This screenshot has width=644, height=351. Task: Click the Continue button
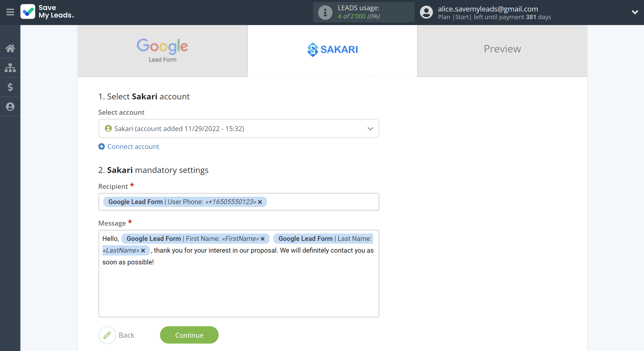coord(189,335)
